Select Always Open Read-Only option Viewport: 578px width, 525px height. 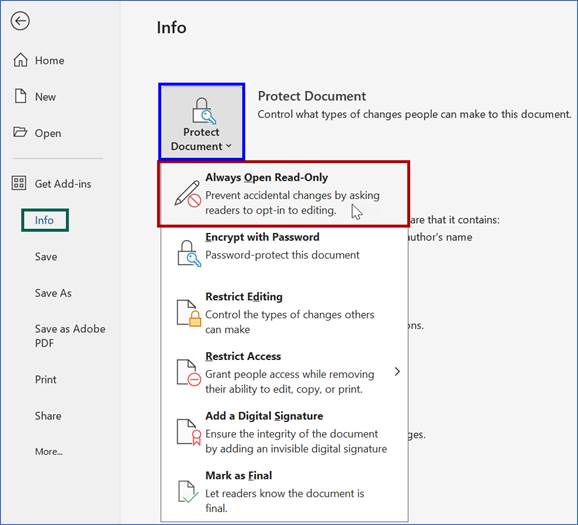(283, 194)
